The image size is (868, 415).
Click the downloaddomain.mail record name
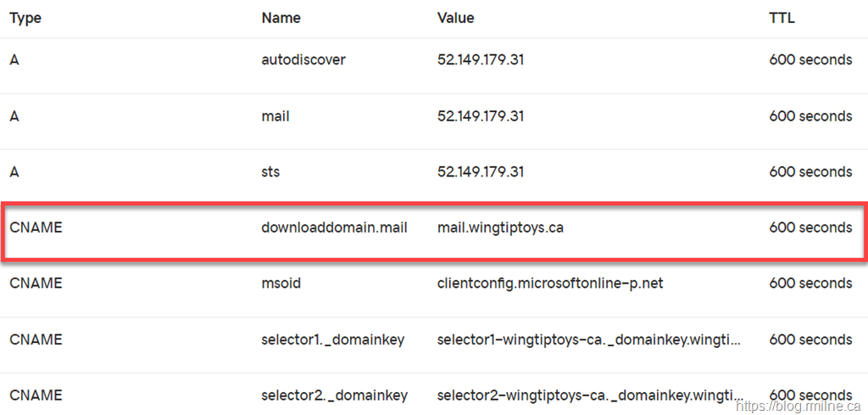point(334,227)
